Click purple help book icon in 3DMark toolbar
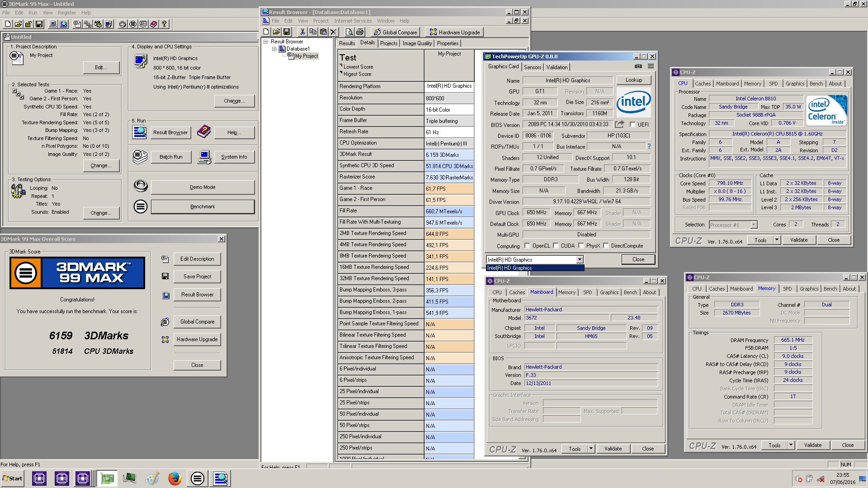868x488 pixels. click(x=153, y=24)
